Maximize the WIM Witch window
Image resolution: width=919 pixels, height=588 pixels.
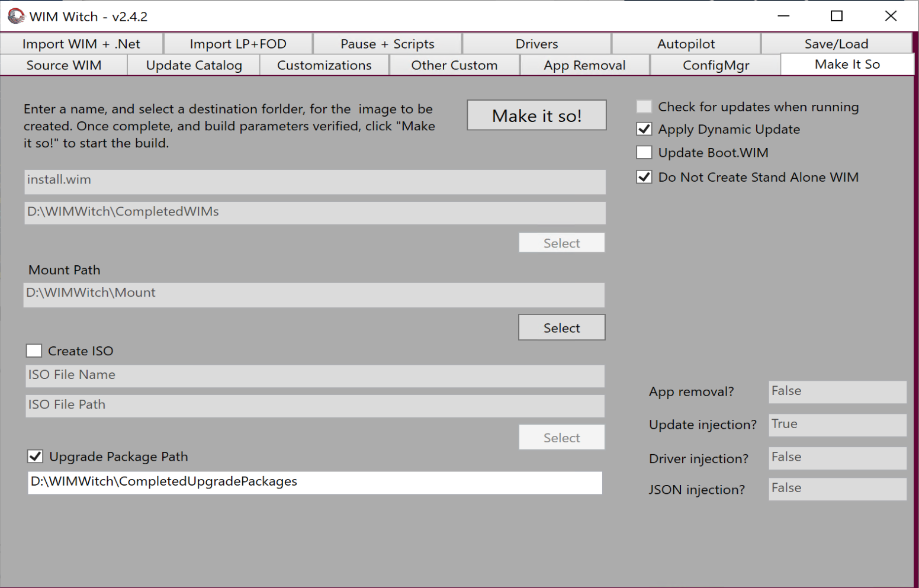[836, 16]
